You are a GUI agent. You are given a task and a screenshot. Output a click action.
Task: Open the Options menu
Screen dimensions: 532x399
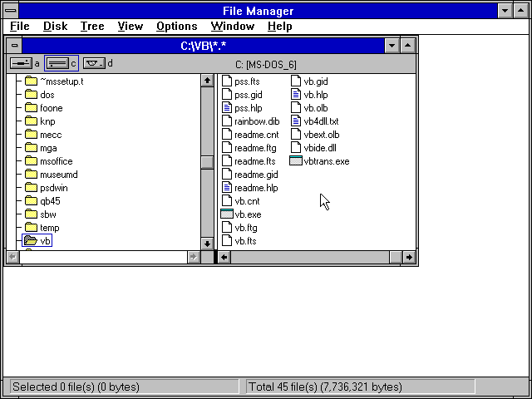click(177, 26)
